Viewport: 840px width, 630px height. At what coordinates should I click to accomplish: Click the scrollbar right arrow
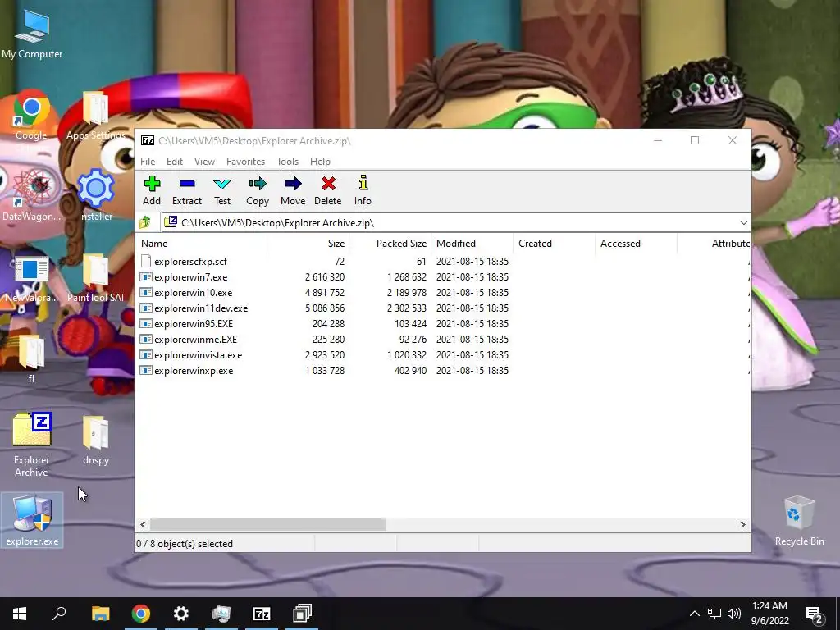click(743, 524)
